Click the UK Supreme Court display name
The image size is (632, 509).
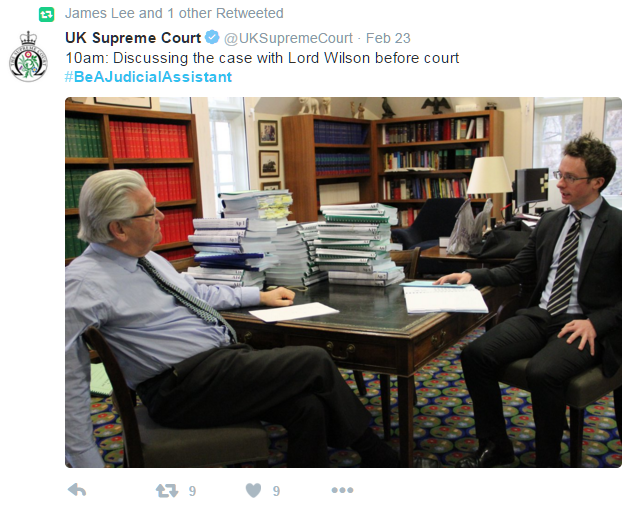(133, 38)
